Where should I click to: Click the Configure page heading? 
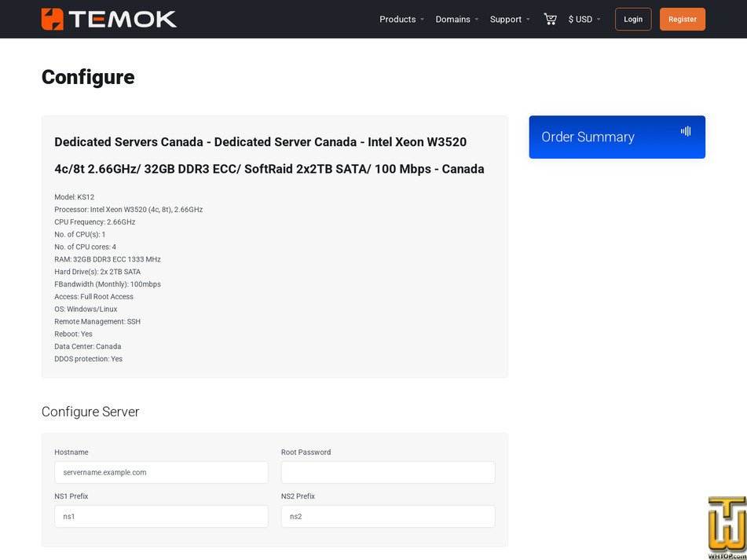[x=88, y=77]
